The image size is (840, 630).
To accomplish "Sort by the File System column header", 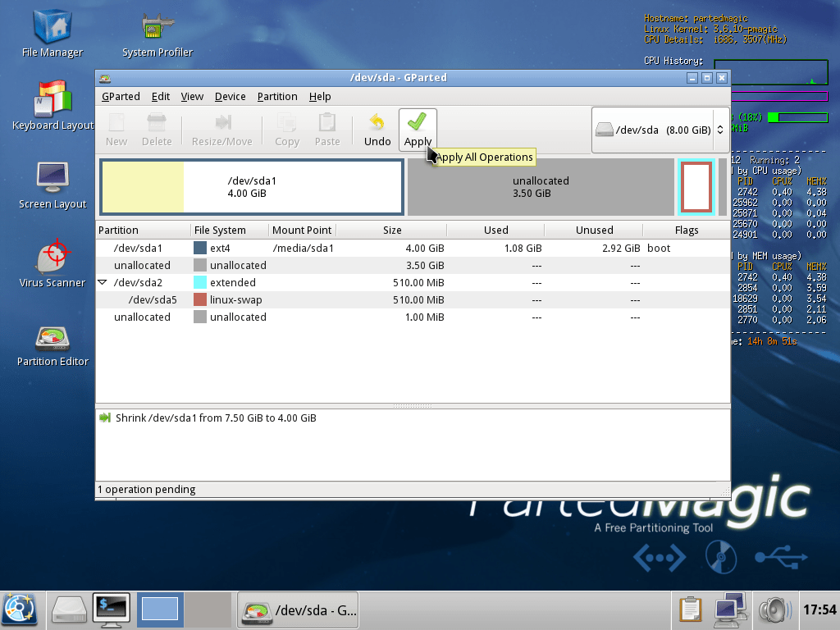I will click(x=229, y=230).
